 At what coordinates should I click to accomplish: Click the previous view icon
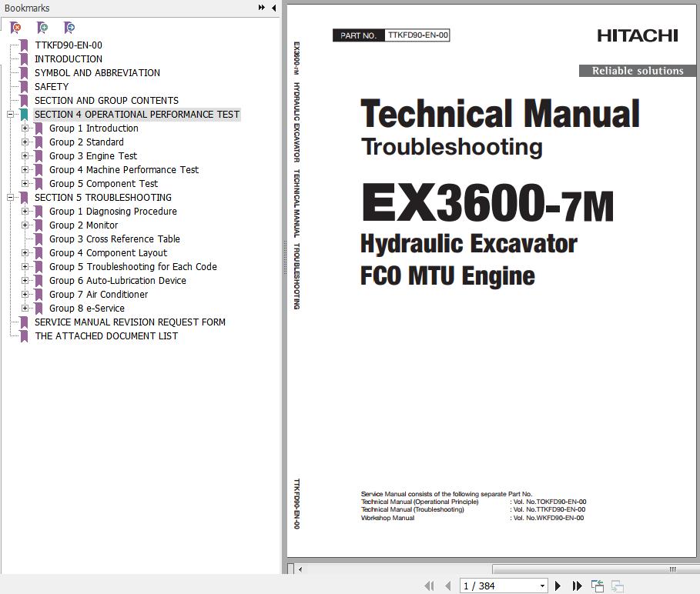pos(598,586)
